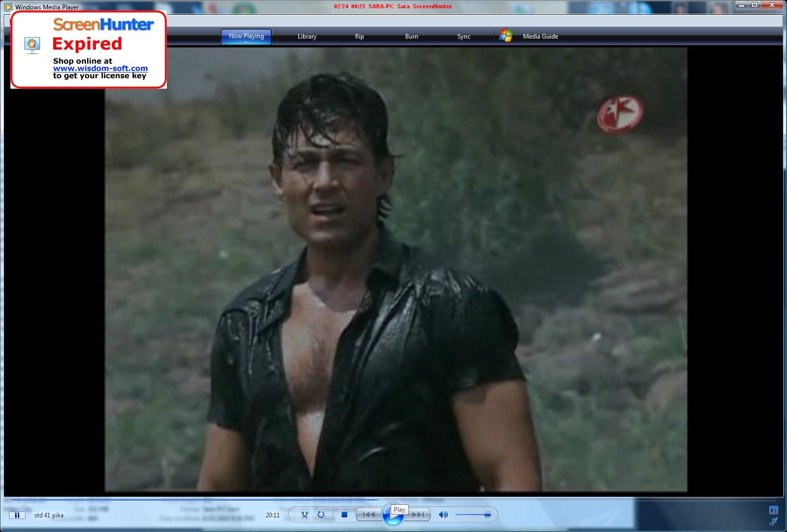Viewport: 787px width, 532px height.
Task: Toggle the repeat button
Action: click(321, 515)
